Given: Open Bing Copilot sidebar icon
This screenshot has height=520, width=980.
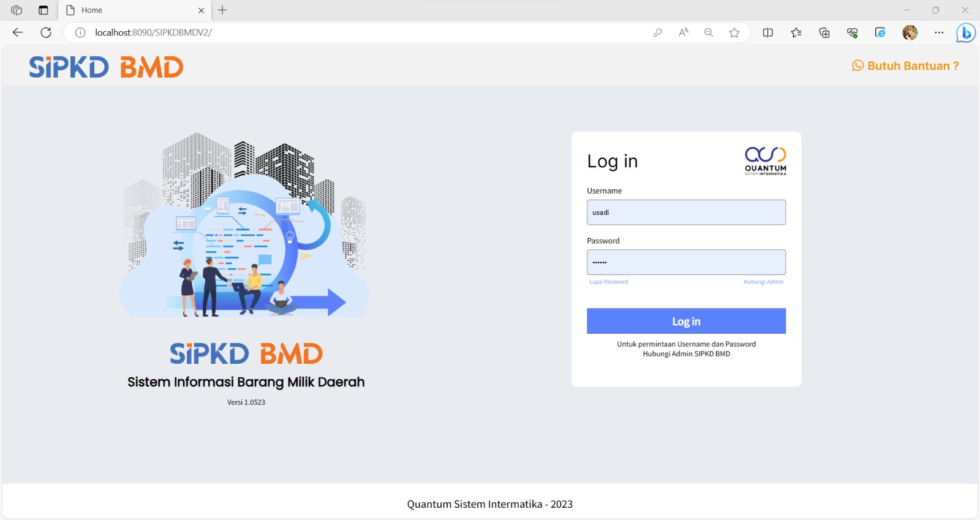Looking at the screenshot, I should (x=965, y=32).
